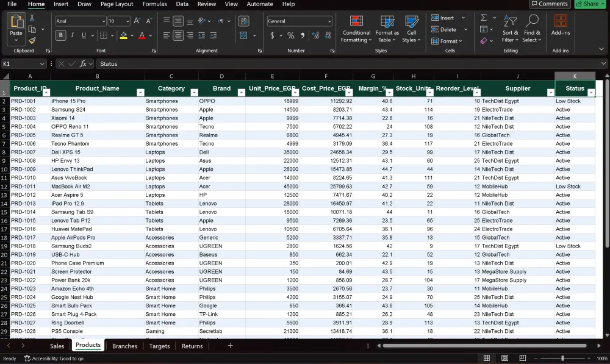610x364 pixels.
Task: Click the Orientation angled text icon
Action: [201, 21]
